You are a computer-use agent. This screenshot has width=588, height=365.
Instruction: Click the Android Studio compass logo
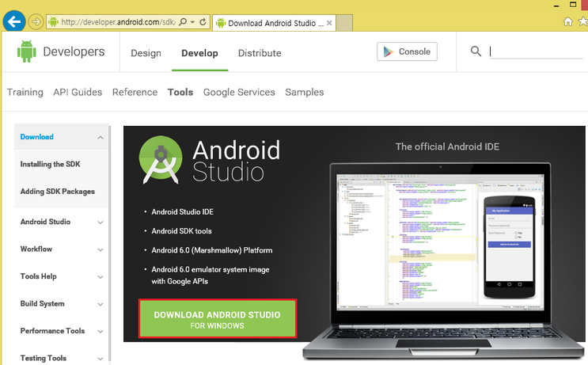pyautogui.click(x=161, y=160)
